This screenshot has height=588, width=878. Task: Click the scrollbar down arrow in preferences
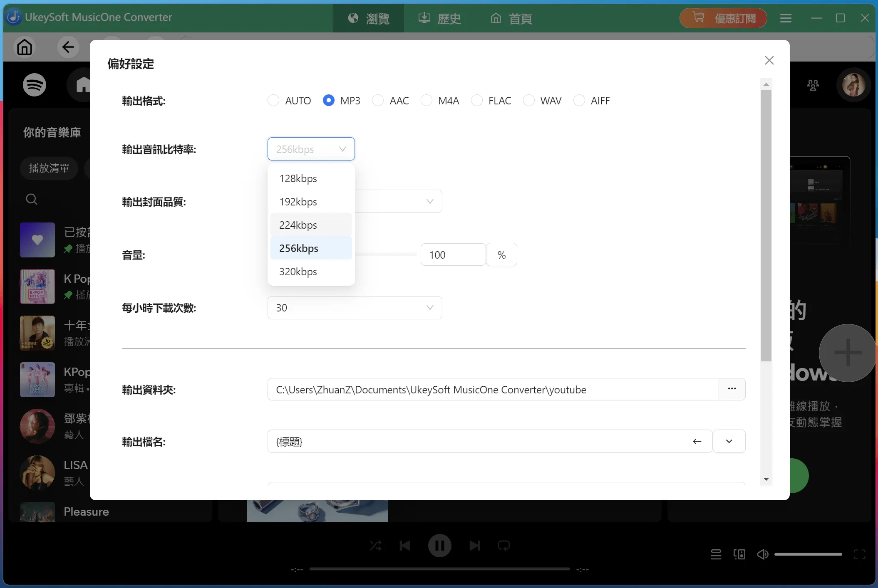click(766, 479)
